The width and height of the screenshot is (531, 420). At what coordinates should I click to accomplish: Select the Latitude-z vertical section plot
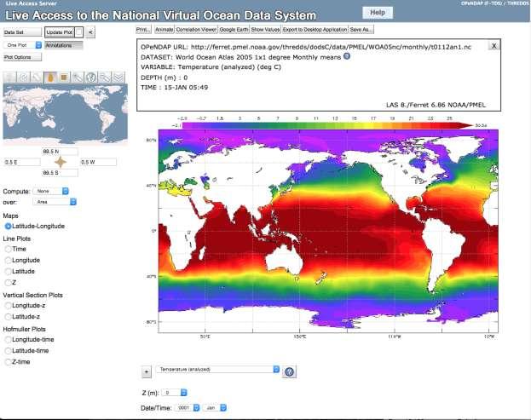click(8, 317)
